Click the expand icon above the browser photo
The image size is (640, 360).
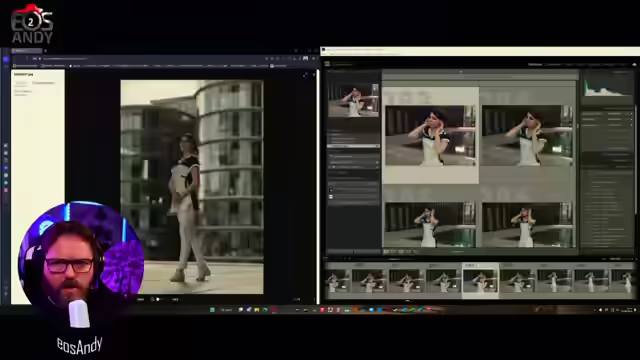point(305,75)
